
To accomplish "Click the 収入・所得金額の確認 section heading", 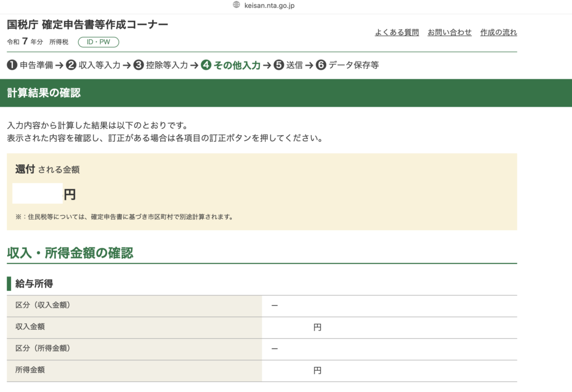I will click(70, 253).
